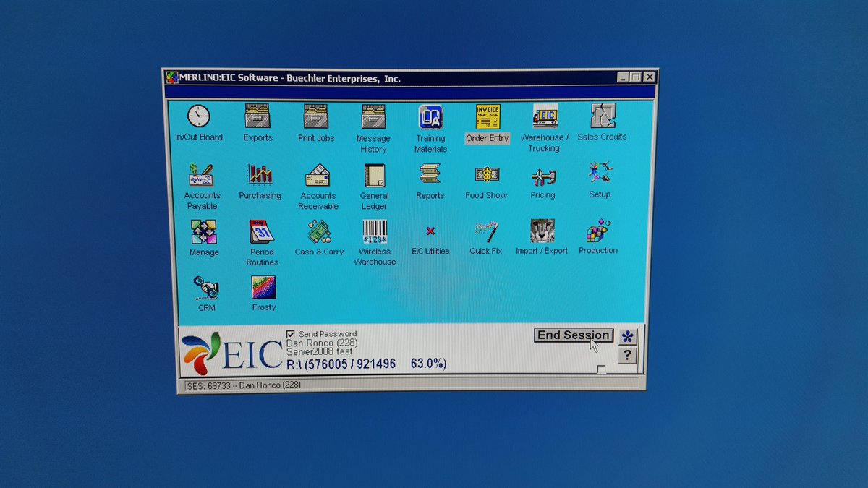The height and width of the screenshot is (488, 868).
Task: Click the 'R:\ (576005 / 921496 63.0%)' text
Action: tap(367, 364)
